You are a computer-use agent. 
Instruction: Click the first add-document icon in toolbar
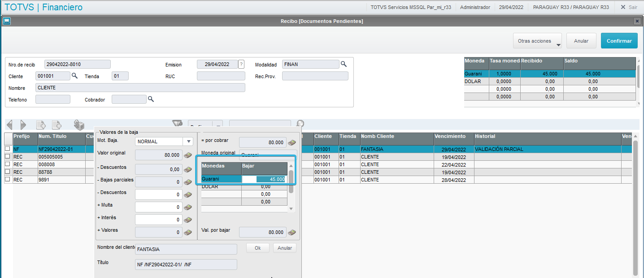[x=41, y=125]
